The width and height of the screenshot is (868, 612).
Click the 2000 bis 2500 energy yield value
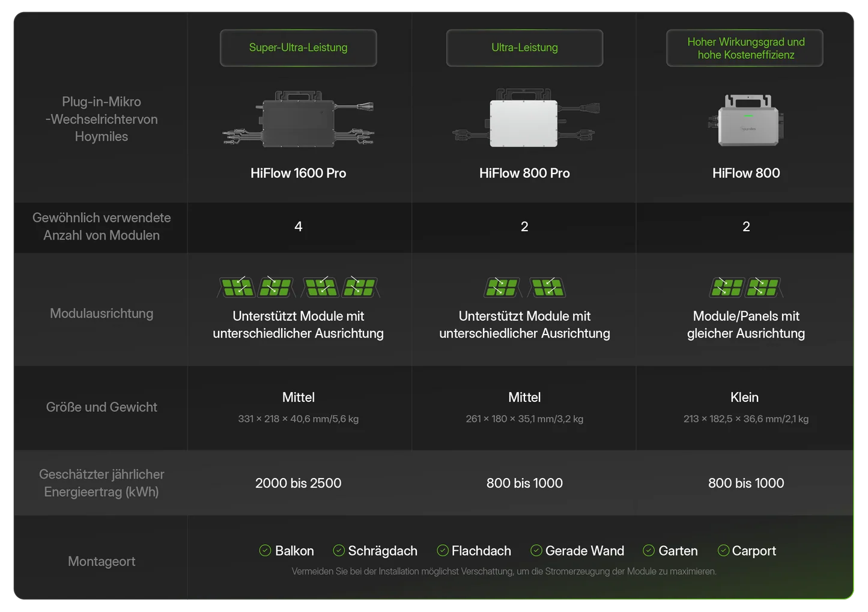click(x=299, y=483)
